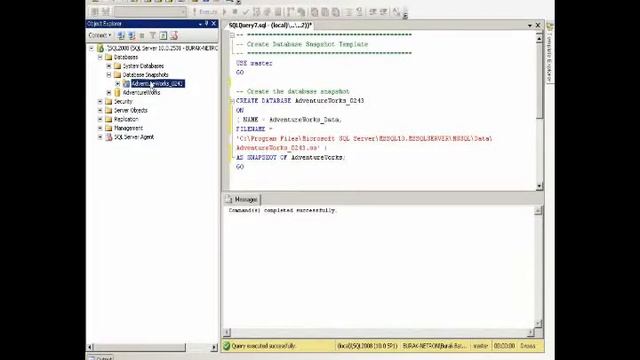
Task: Collapse Database Snapshots folder
Action: 109,75
